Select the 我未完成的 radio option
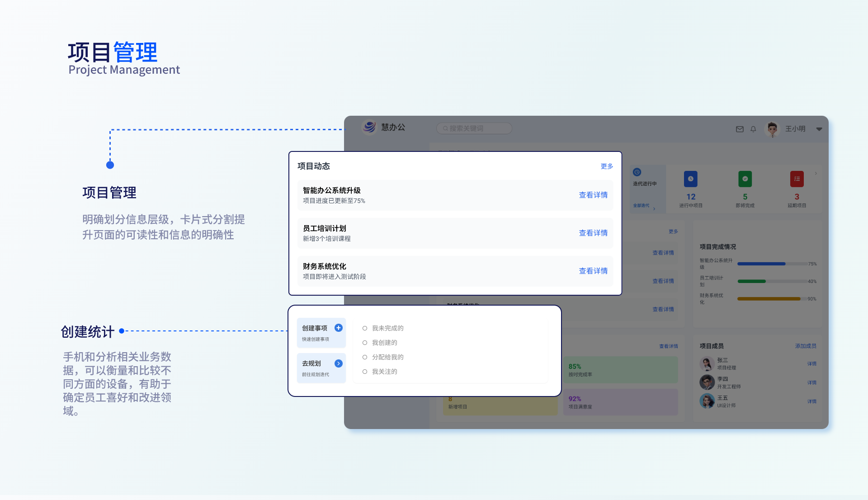 coord(365,328)
